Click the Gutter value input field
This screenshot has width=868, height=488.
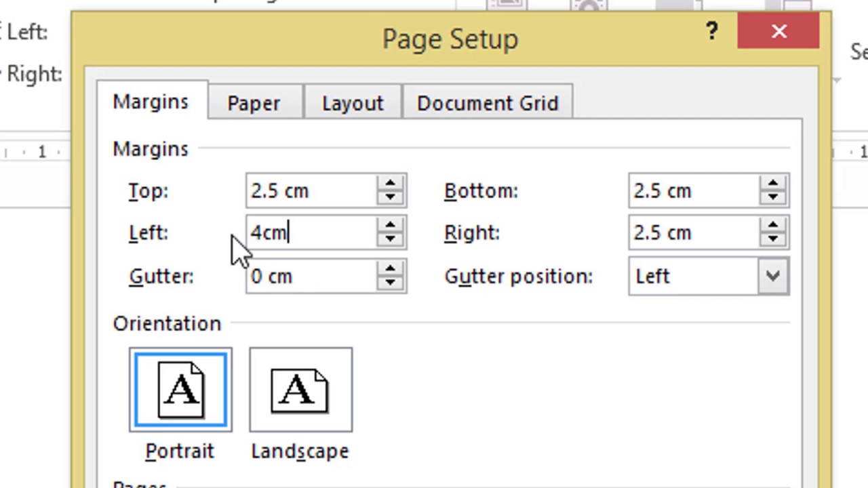(x=311, y=277)
